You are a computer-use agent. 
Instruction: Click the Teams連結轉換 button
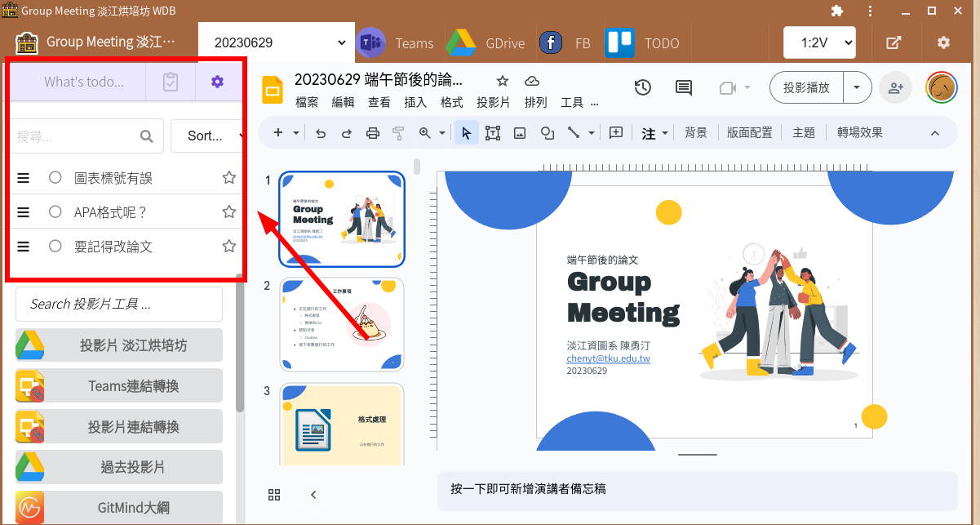click(x=119, y=386)
